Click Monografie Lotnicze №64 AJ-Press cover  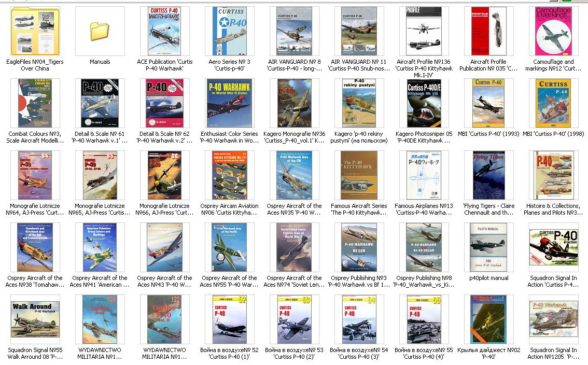(35, 175)
